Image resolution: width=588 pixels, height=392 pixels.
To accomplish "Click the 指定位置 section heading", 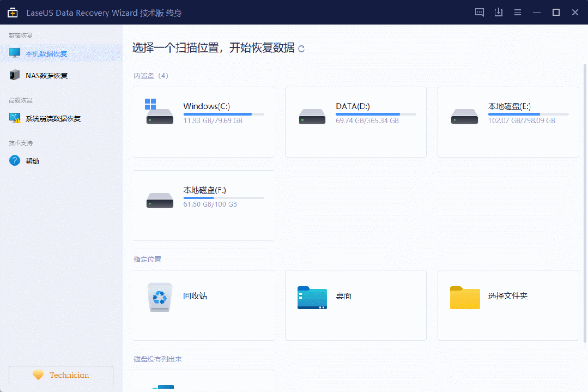I will pos(147,259).
